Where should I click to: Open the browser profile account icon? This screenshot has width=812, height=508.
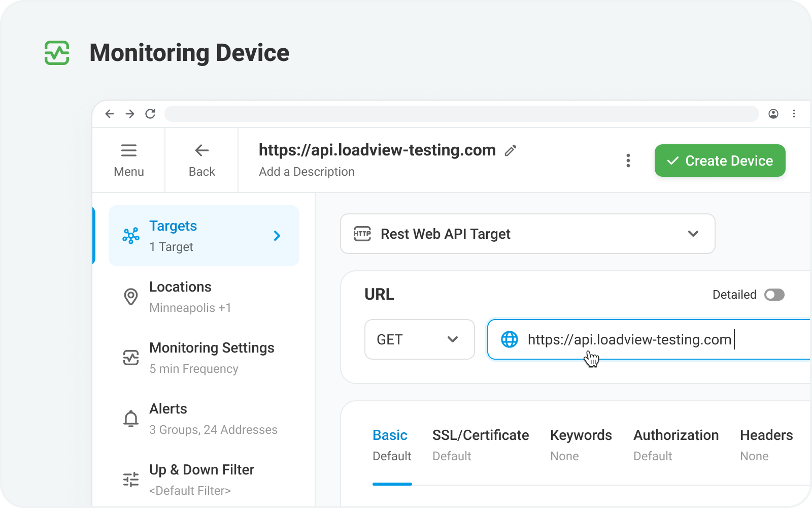[x=773, y=114]
